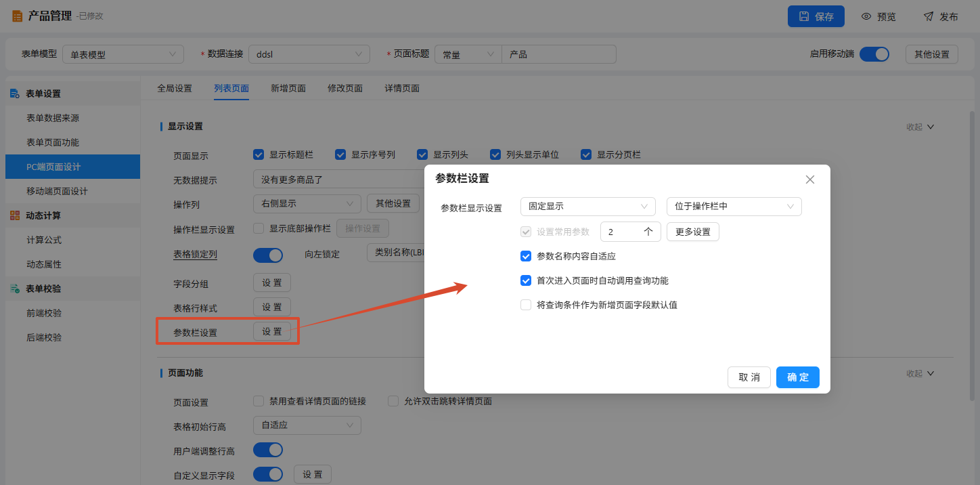The image size is (980, 485).
Task: Open the 页面标题 常量 dropdown
Action: pos(468,54)
